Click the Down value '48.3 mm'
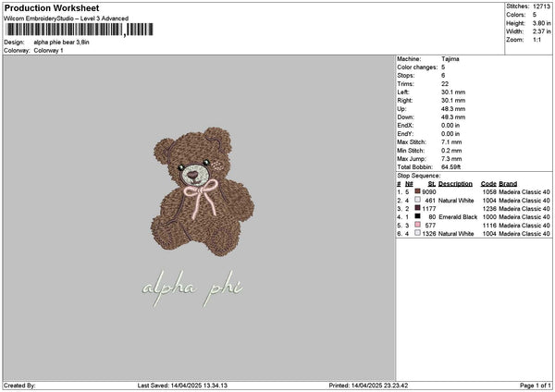This screenshot has height=392, width=555. [x=453, y=117]
